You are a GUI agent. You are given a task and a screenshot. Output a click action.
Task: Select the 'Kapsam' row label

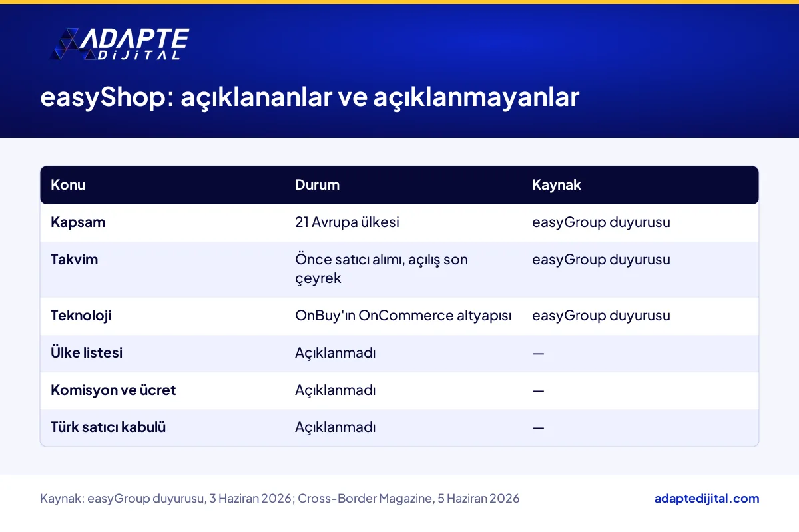[x=78, y=222]
